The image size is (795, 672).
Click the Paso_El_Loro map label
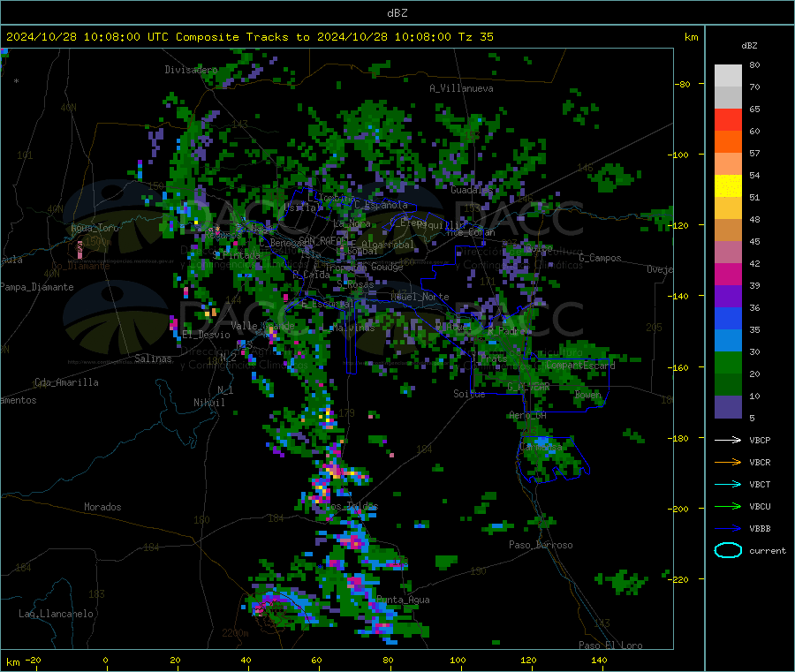pos(610,646)
